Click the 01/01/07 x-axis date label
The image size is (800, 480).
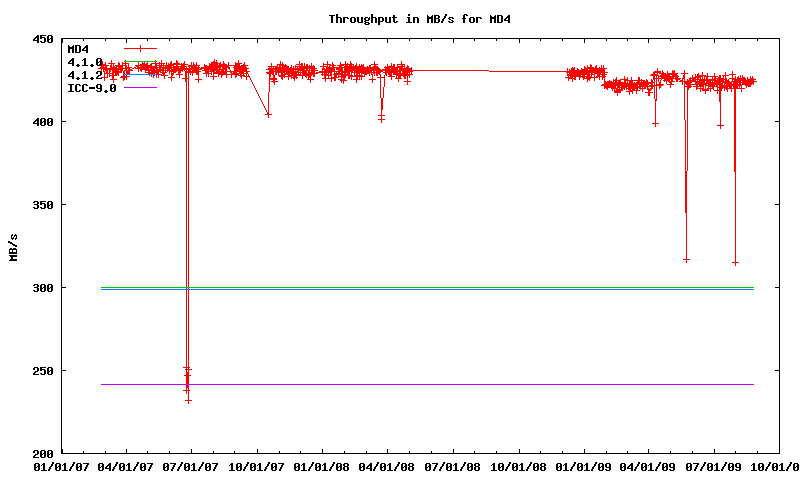(x=61, y=466)
